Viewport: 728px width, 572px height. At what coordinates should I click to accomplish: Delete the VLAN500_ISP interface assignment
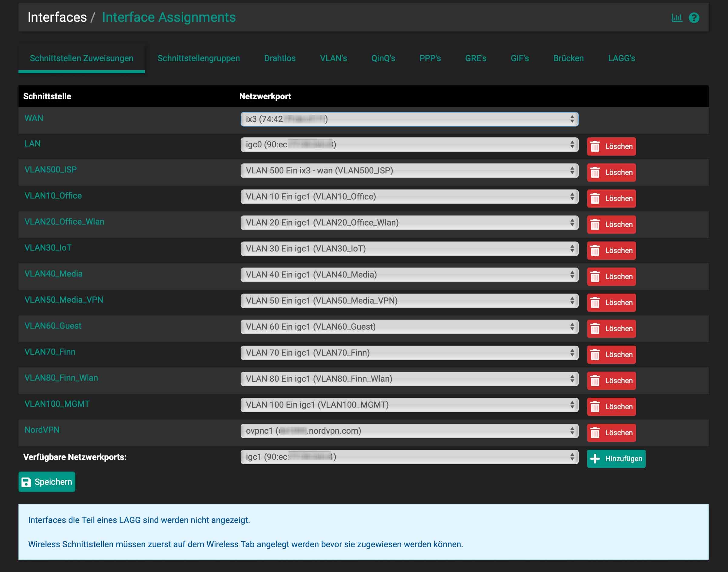[611, 173]
